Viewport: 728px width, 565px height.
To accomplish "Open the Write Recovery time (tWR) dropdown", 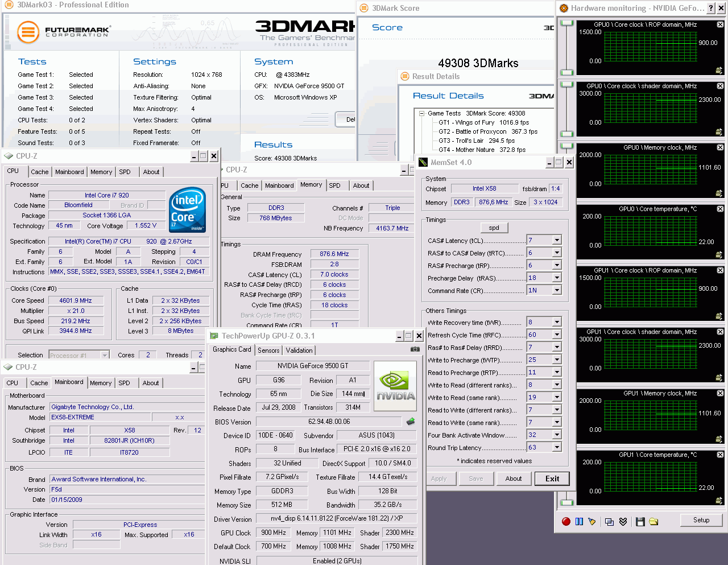I will point(557,322).
